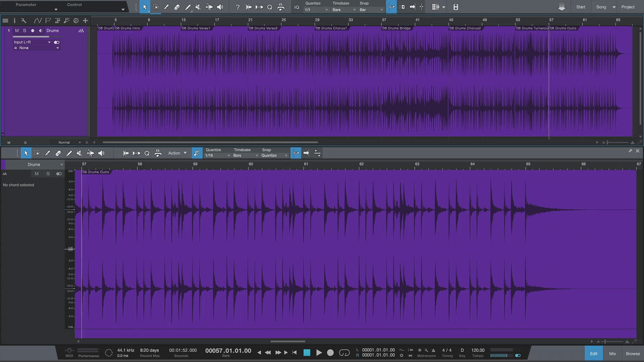644x362 pixels.
Task: Open the Project page
Action: pyautogui.click(x=627, y=7)
